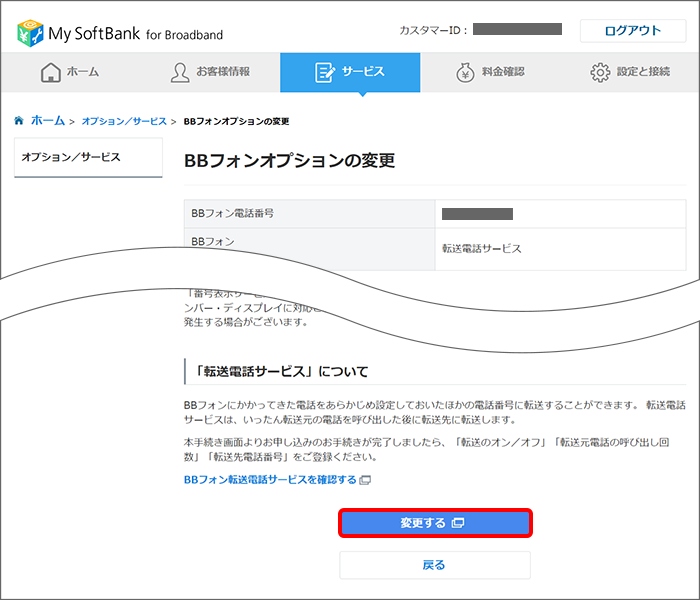Follow the ホーム breadcrumb link
This screenshot has height=600, width=700.
[x=48, y=121]
